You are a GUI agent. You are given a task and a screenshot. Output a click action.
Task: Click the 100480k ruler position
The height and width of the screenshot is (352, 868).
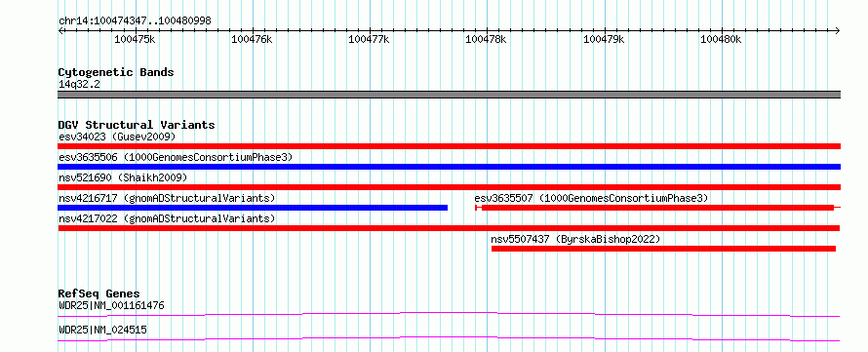[721, 39]
